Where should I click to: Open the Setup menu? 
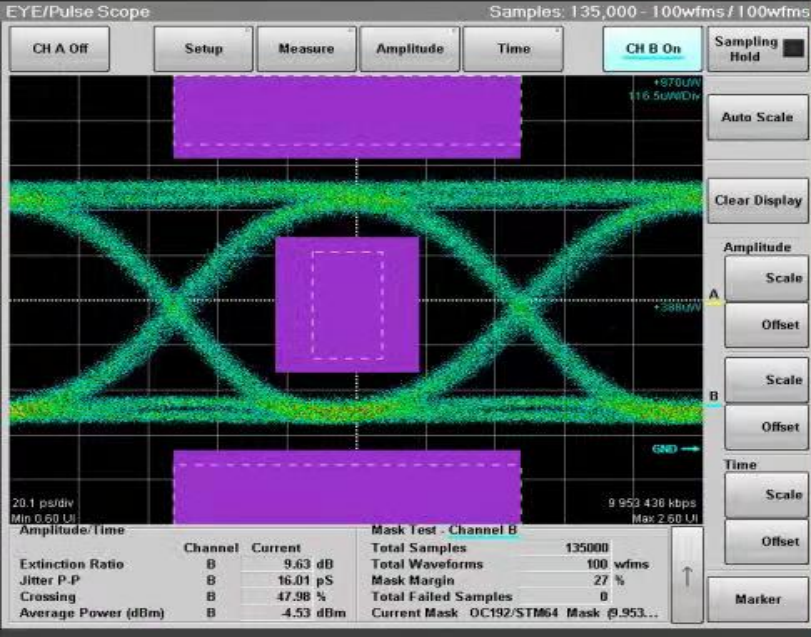203,49
